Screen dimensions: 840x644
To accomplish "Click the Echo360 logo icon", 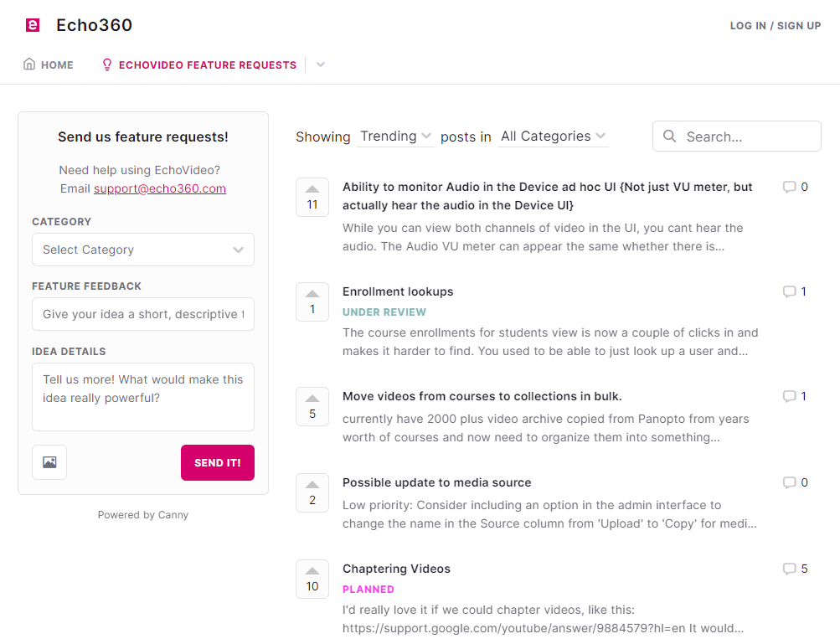I will [33, 24].
